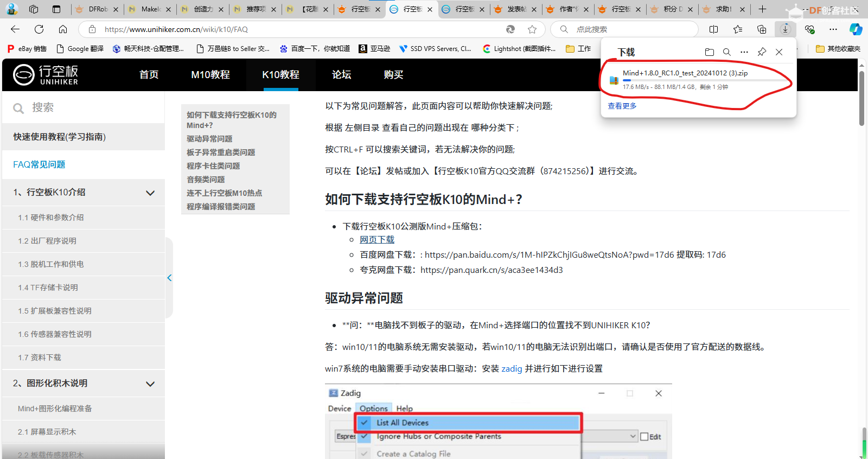Click the sidebar search magnifier icon

coord(18,109)
